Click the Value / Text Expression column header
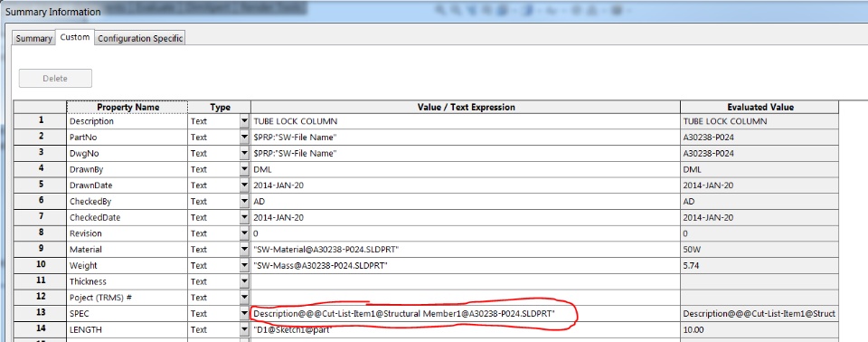The height and width of the screenshot is (342, 868). (466, 107)
